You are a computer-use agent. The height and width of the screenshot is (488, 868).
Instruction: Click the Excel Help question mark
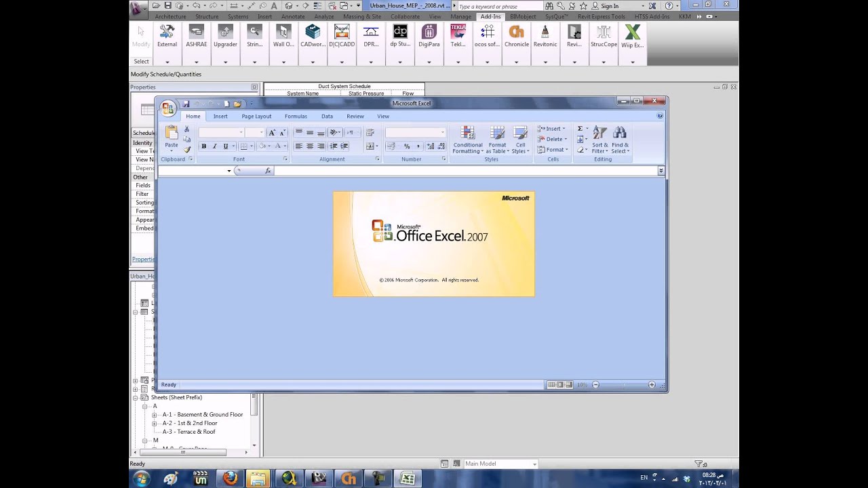[x=660, y=116]
